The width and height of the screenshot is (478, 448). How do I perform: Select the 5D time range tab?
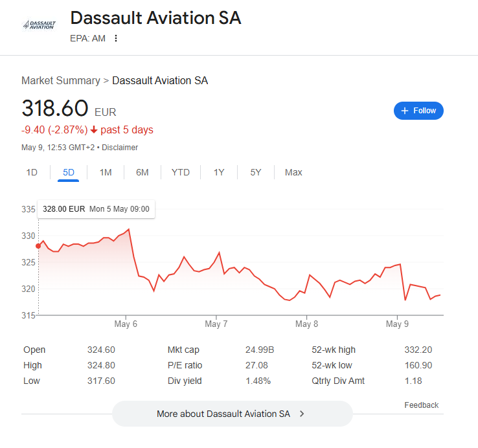coord(69,172)
